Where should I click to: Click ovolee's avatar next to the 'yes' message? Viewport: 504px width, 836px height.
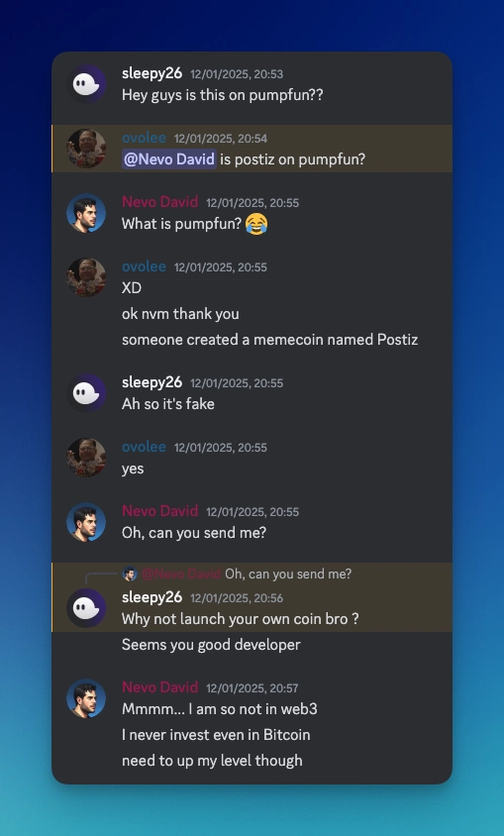click(86, 458)
